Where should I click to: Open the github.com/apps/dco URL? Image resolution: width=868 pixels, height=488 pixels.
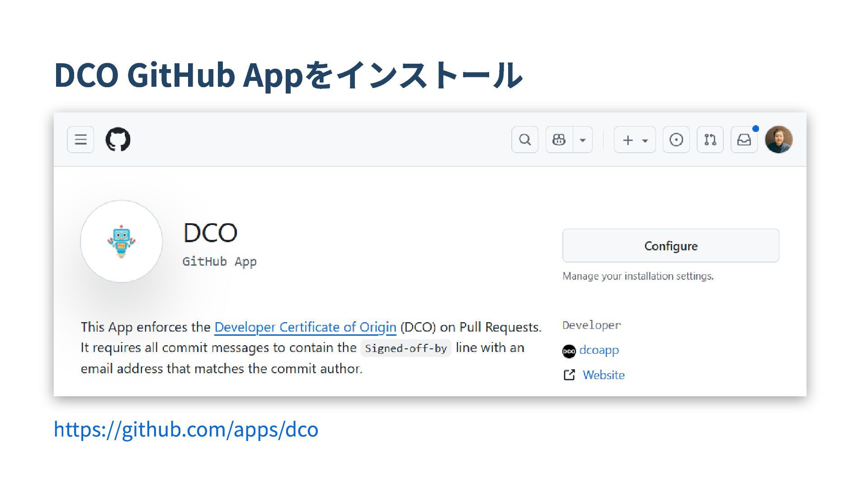[x=186, y=429]
